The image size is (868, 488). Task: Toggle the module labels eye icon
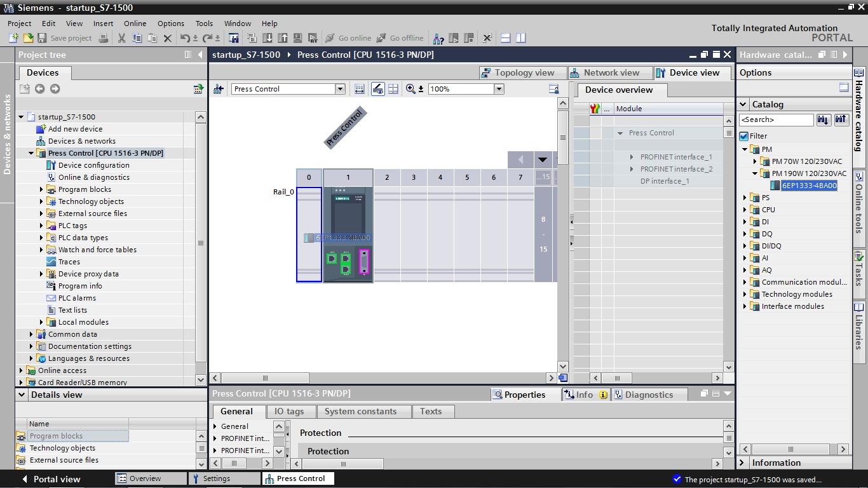coord(377,89)
